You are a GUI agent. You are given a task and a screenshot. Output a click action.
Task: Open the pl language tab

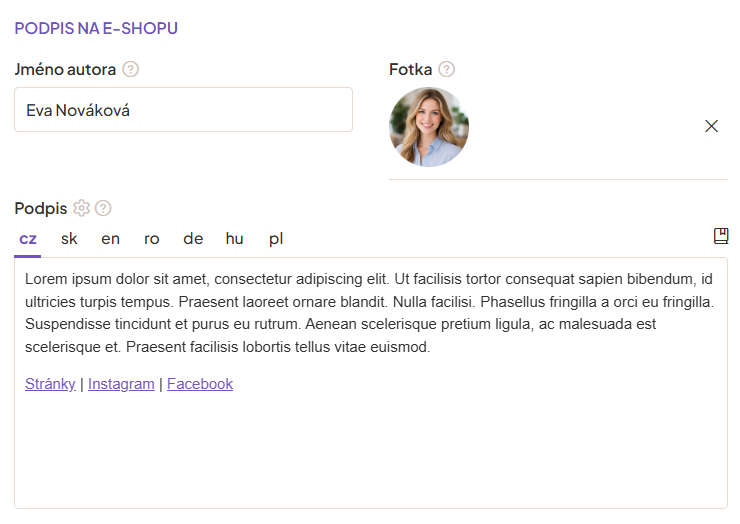tap(276, 238)
